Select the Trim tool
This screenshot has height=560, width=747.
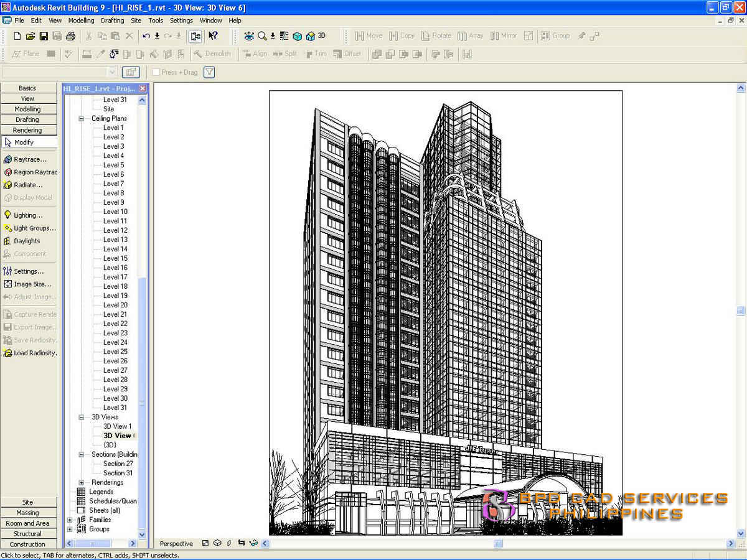click(316, 54)
